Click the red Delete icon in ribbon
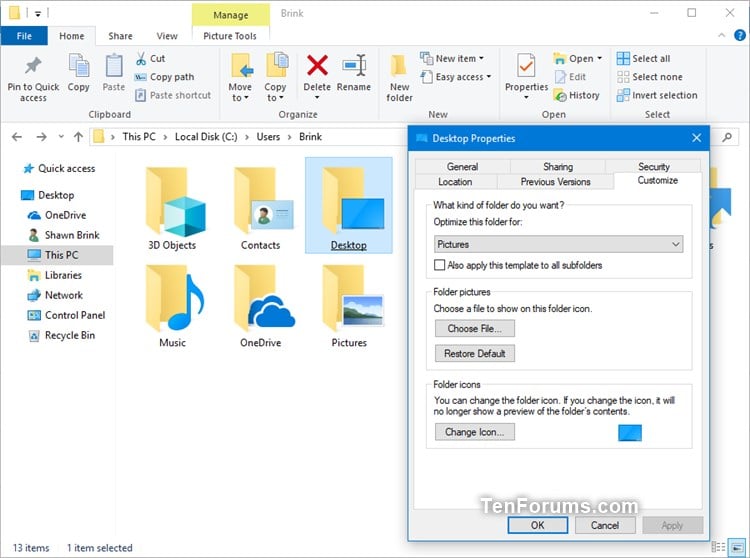The height and width of the screenshot is (558, 750). pos(317,66)
